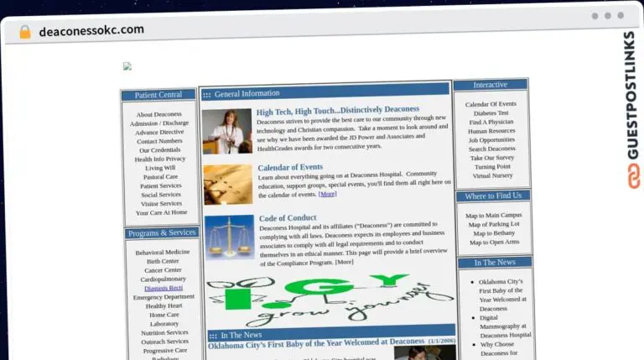This screenshot has height=360, width=644.
Task: Open Admission / Discharge page
Action: pos(159,123)
